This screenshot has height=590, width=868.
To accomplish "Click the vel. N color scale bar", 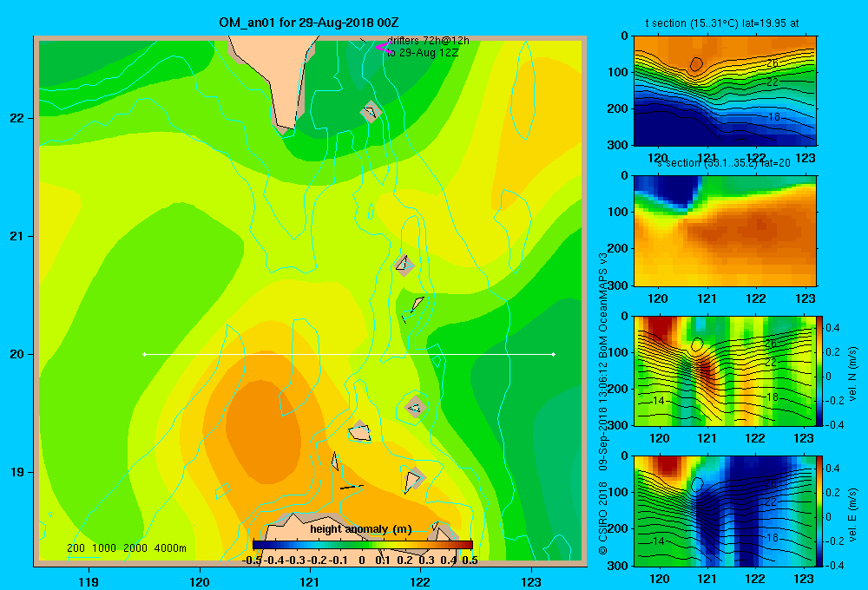I will [x=820, y=370].
